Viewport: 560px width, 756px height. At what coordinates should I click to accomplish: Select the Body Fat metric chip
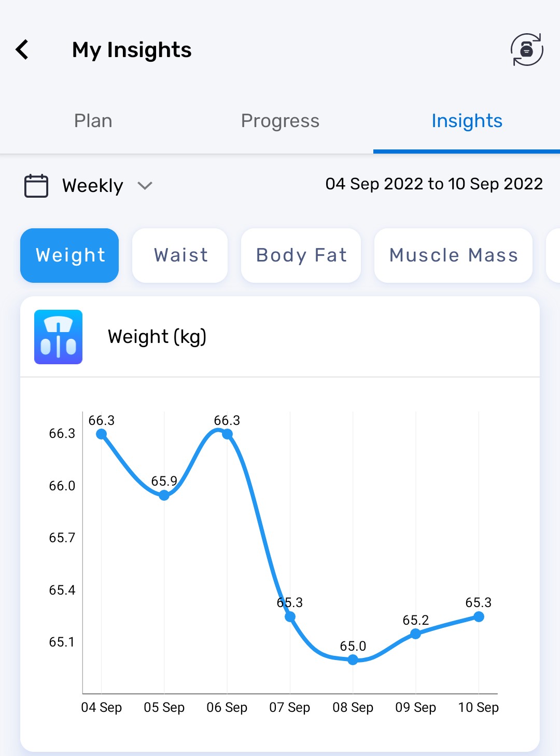coord(301,255)
